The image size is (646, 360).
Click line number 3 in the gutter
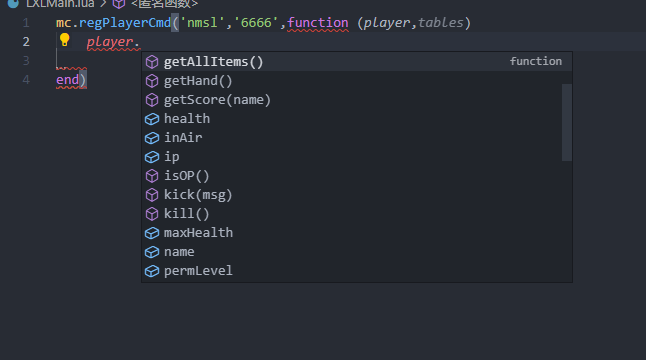tap(26, 61)
